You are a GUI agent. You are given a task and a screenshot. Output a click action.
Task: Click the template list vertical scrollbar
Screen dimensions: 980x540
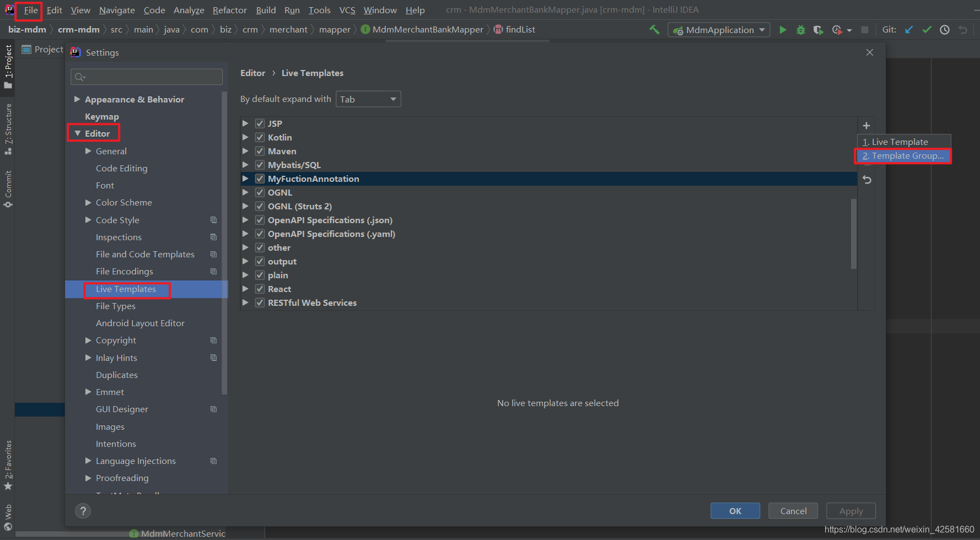pyautogui.click(x=854, y=234)
